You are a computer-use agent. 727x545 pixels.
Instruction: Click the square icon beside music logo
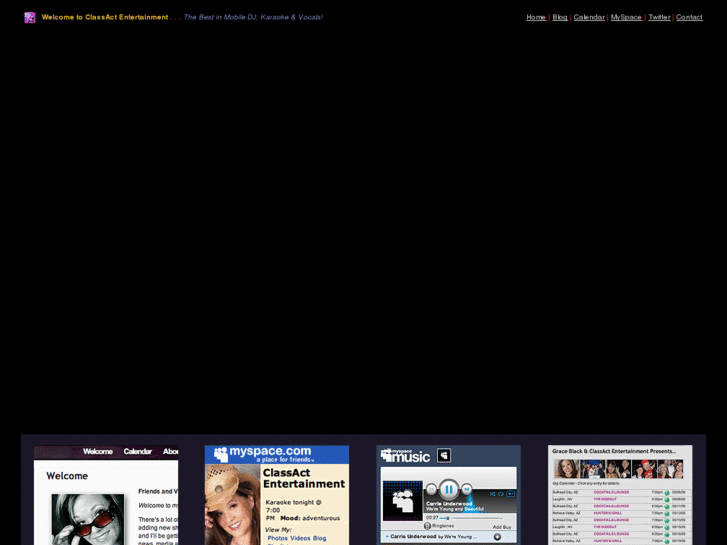(x=444, y=455)
